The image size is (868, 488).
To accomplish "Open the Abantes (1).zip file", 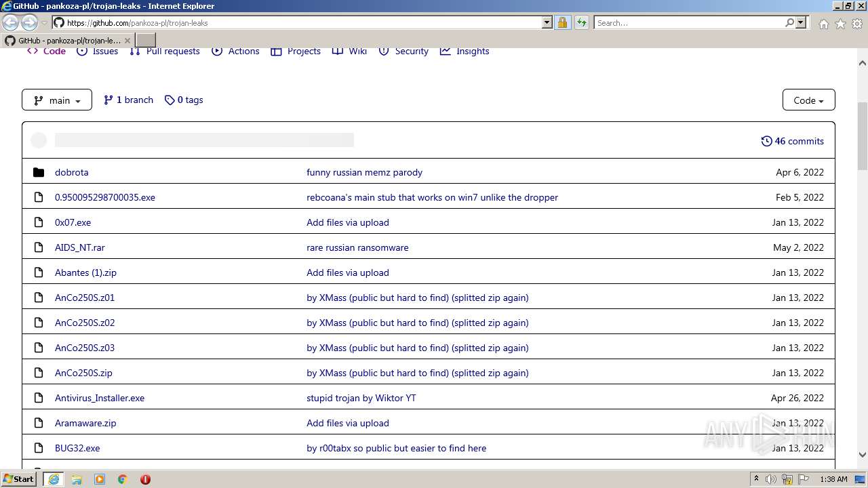I will click(85, 272).
